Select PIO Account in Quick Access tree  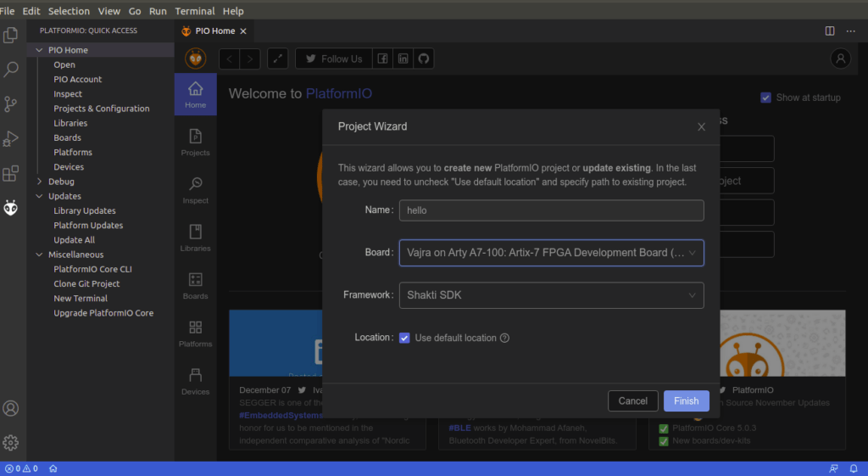coord(77,79)
